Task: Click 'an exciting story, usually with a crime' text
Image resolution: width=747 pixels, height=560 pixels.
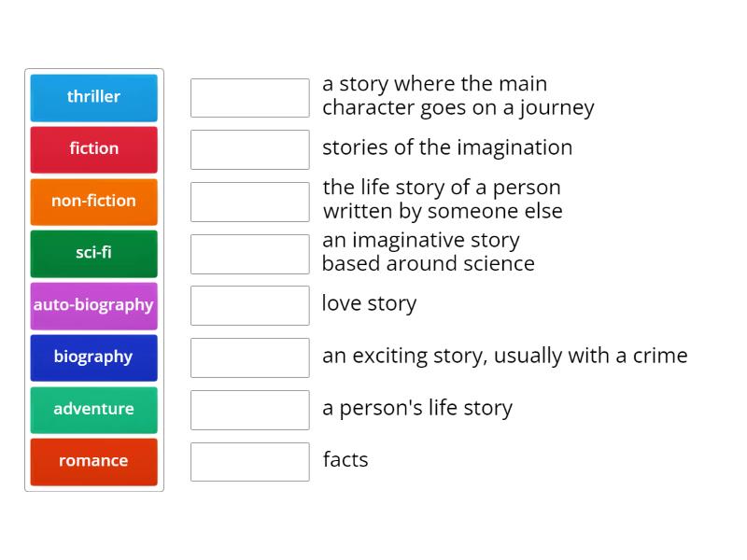Action: click(x=504, y=356)
